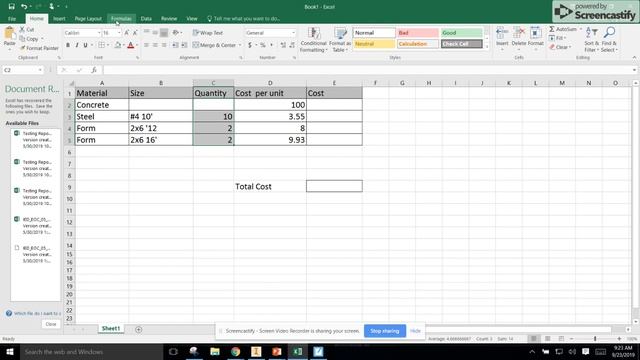Switch to the Review tab
Viewport: 640px width, 360px height.
[169, 19]
